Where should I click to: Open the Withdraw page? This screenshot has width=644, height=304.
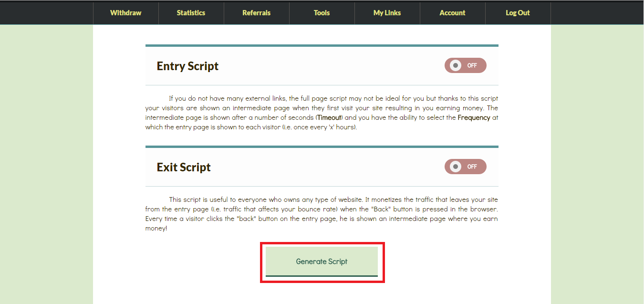125,13
